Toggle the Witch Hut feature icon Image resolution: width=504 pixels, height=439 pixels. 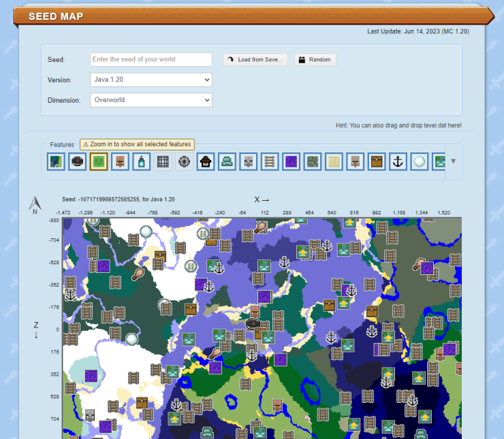(x=206, y=161)
